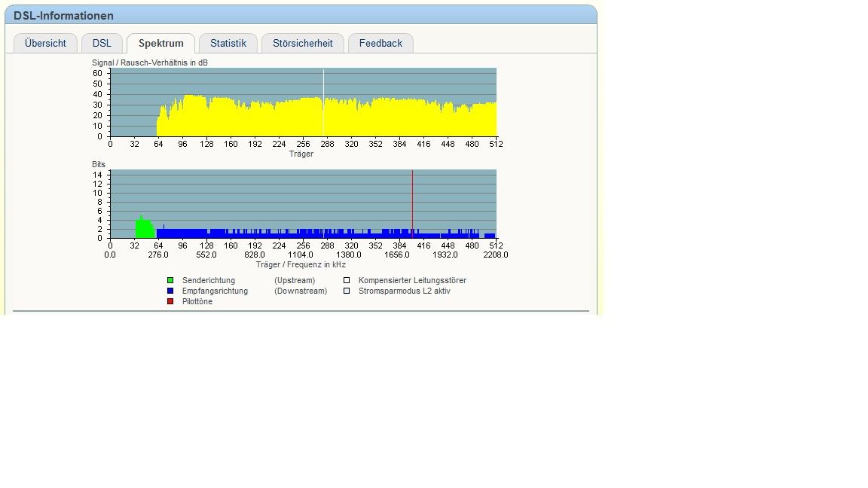Screen dimensions: 868x488
Task: Click the Träger / Frequenz in kHz label
Action: (301, 264)
